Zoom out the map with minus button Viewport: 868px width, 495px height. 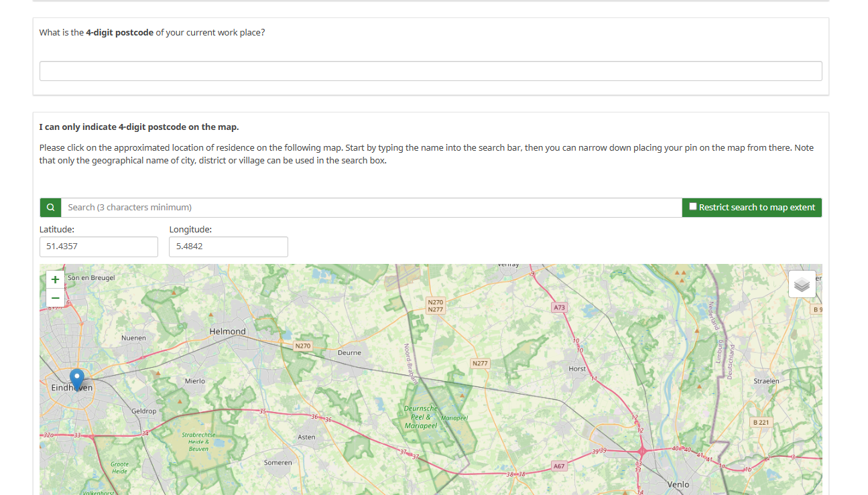coord(55,297)
